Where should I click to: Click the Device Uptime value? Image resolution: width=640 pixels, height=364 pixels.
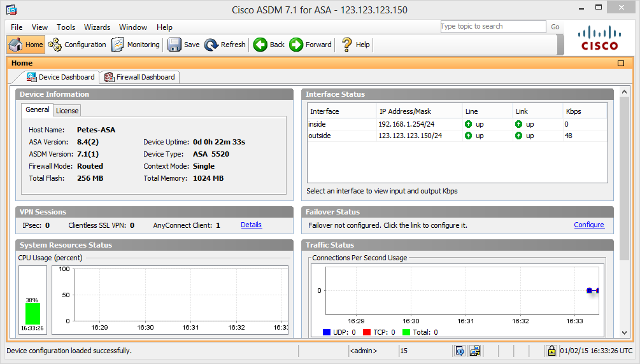pyautogui.click(x=219, y=142)
